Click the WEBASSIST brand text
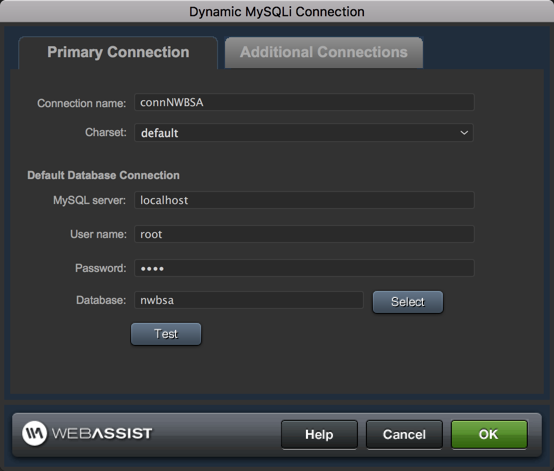The image size is (554, 471). pyautogui.click(x=102, y=434)
